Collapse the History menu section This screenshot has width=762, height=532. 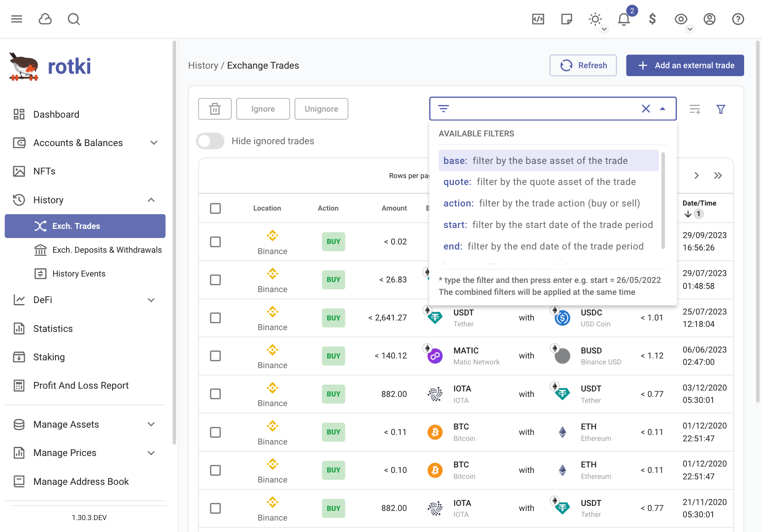[151, 200]
